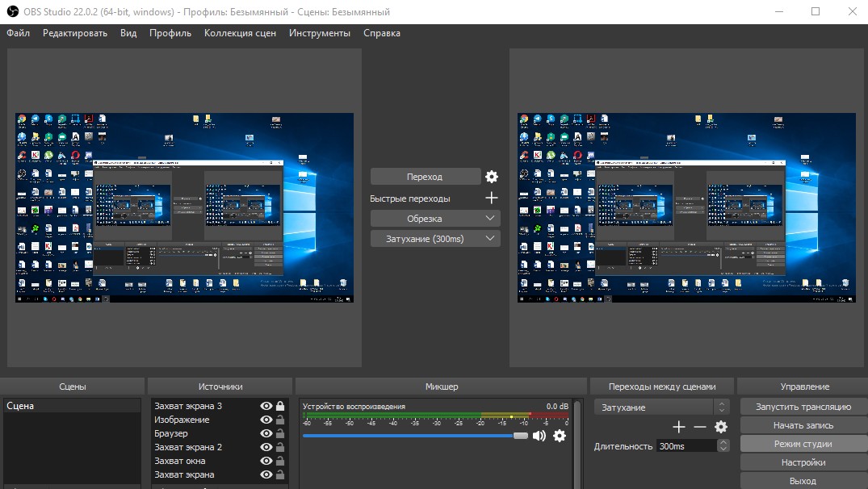868x489 pixels.
Task: Add a scene transition with plus icon
Action: 679,427
